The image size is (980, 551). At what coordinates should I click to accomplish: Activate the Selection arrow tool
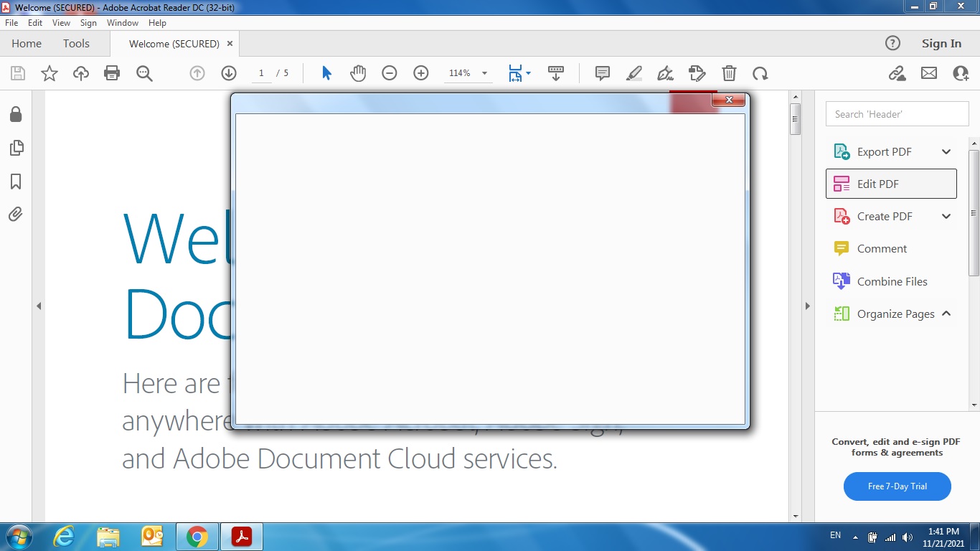(326, 73)
